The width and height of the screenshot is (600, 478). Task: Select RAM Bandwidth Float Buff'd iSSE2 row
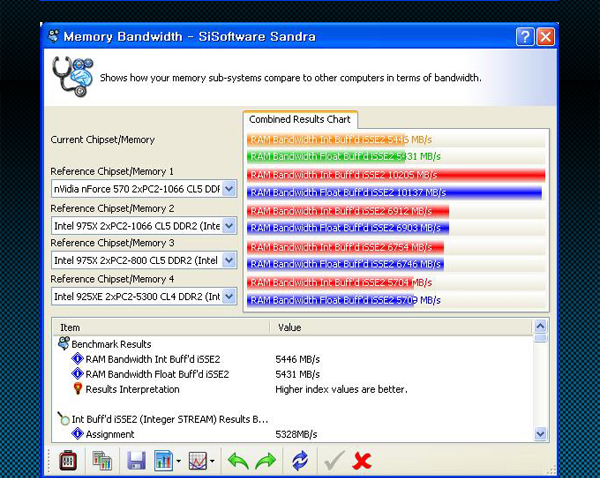(x=292, y=374)
